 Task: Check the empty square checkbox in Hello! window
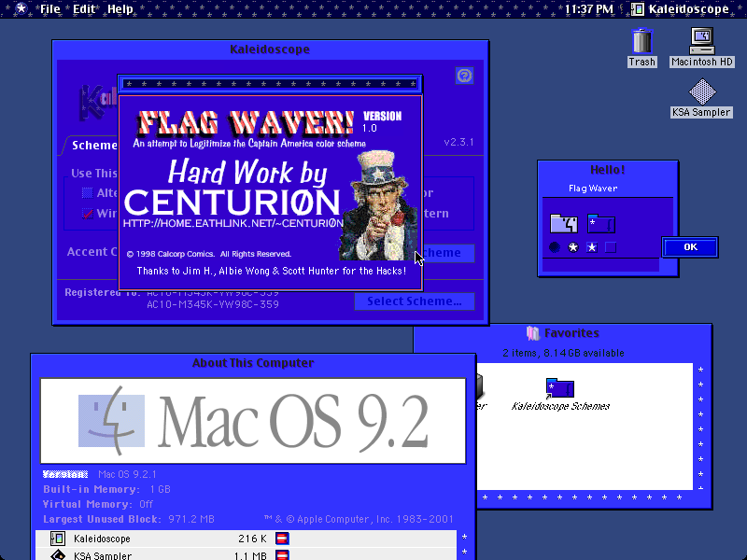(611, 247)
